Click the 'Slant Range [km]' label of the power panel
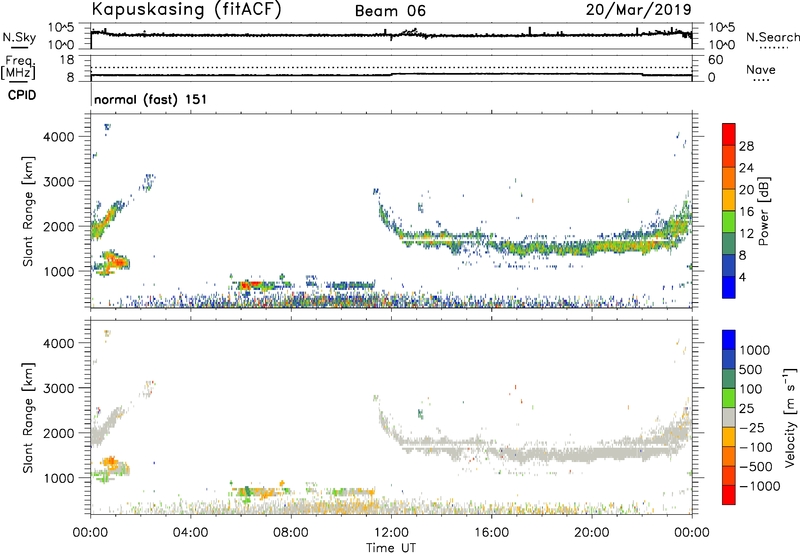Image resolution: width=800 pixels, height=554 pixels. (28, 211)
